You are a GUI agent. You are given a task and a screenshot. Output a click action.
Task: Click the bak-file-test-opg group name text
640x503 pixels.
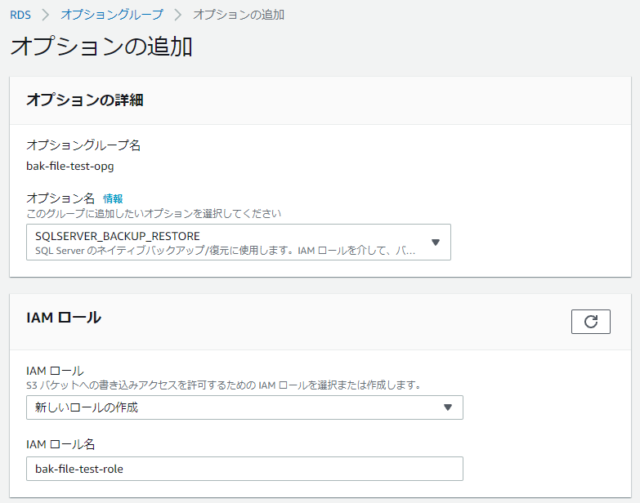point(70,166)
